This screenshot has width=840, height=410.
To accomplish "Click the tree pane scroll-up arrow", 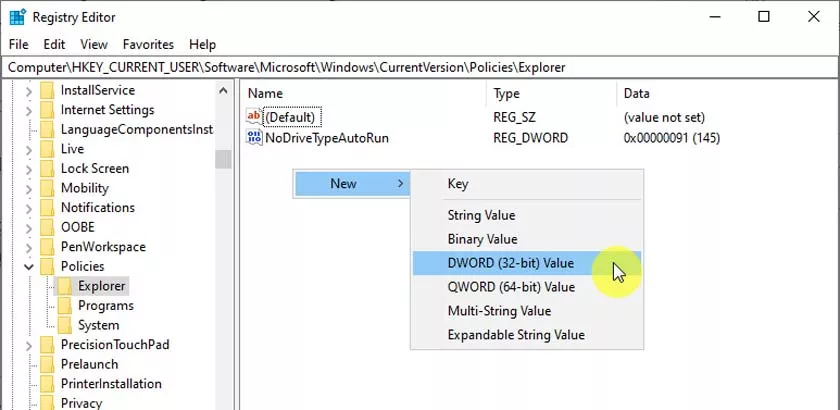I will click(223, 91).
